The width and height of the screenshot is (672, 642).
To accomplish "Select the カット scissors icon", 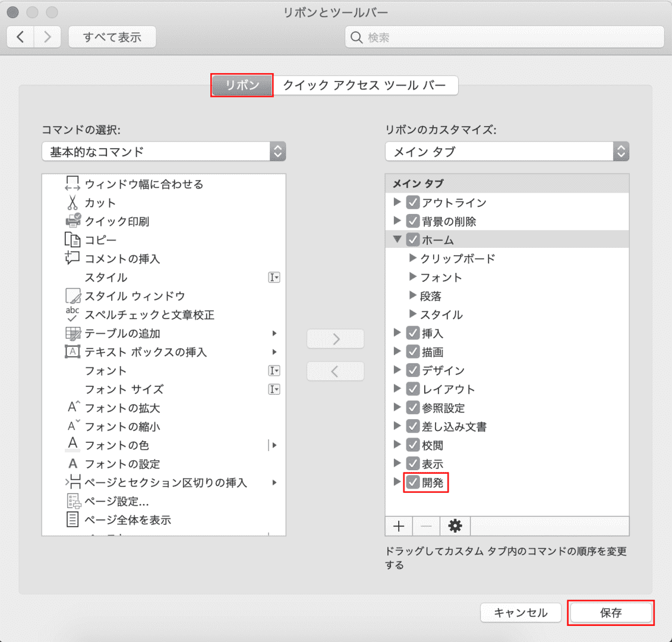I will 72,203.
